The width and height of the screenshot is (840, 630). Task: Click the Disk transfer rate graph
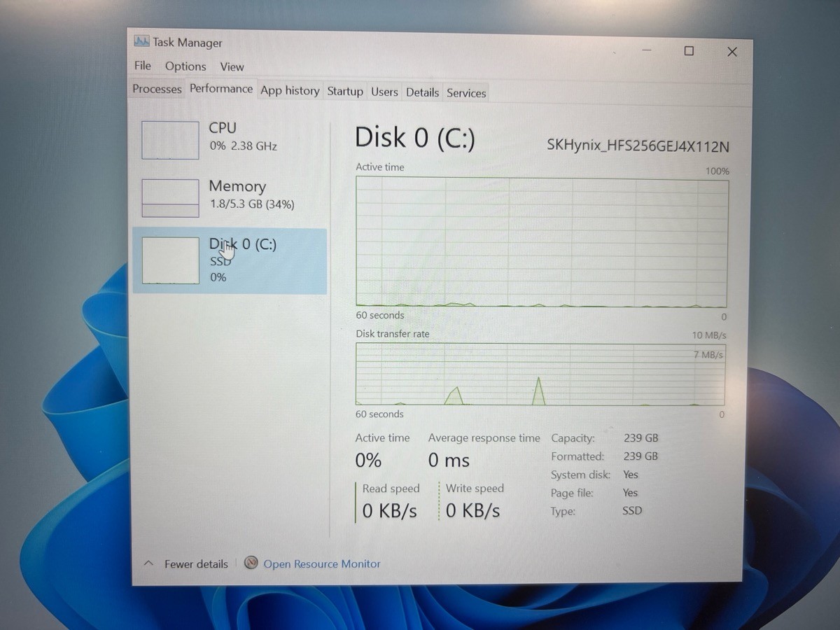coord(540,374)
